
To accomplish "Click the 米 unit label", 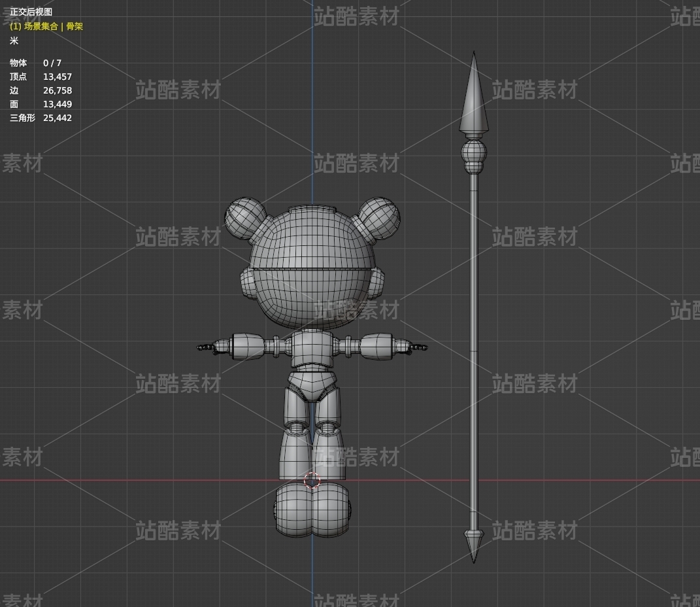I will coord(14,41).
